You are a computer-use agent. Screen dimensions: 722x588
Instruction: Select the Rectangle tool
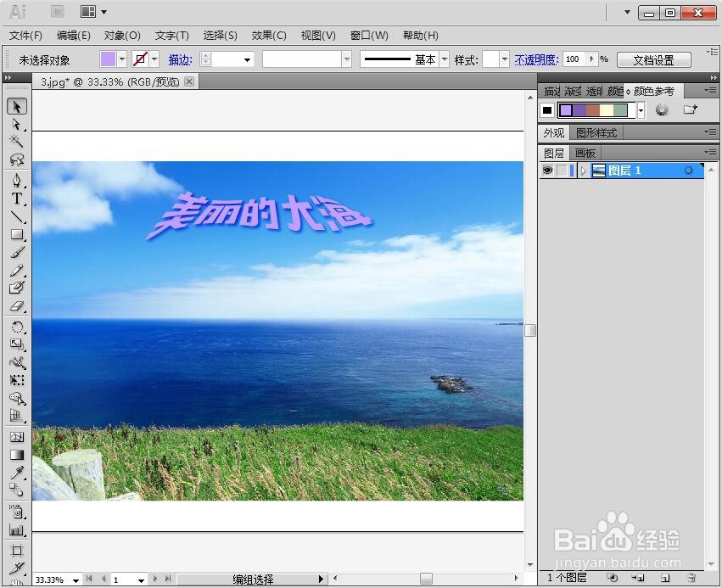(17, 234)
